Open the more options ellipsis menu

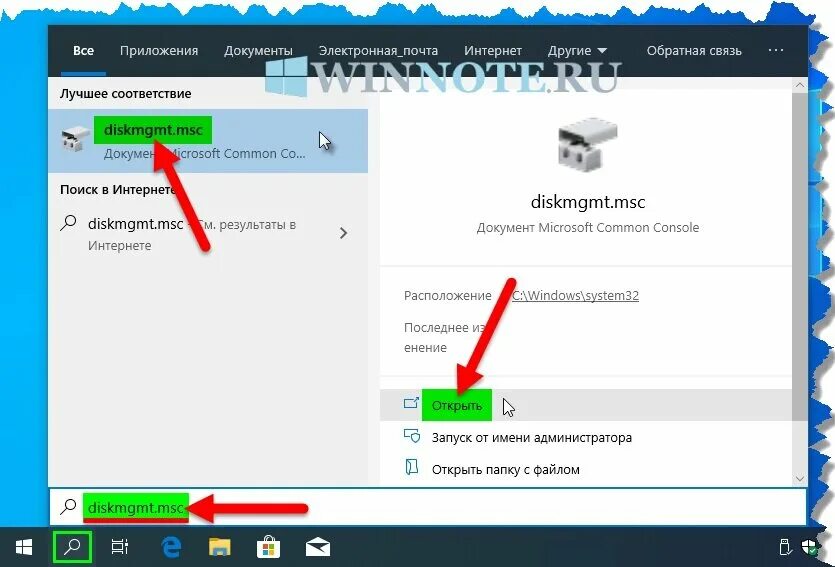pyautogui.click(x=776, y=50)
